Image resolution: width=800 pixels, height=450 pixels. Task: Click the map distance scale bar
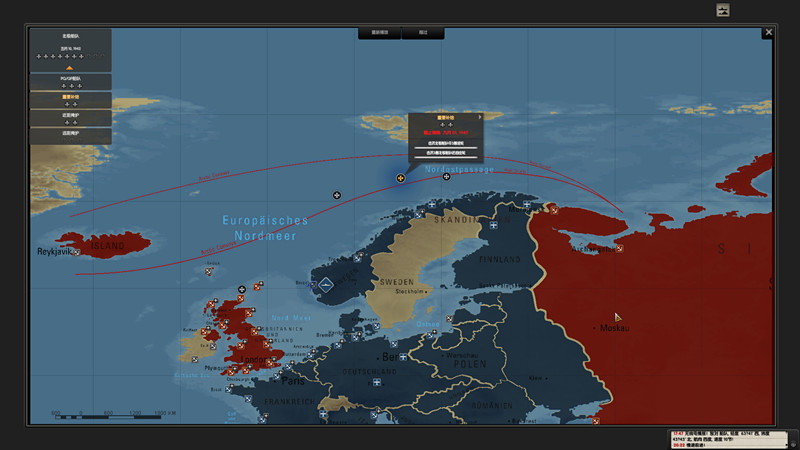tap(109, 417)
